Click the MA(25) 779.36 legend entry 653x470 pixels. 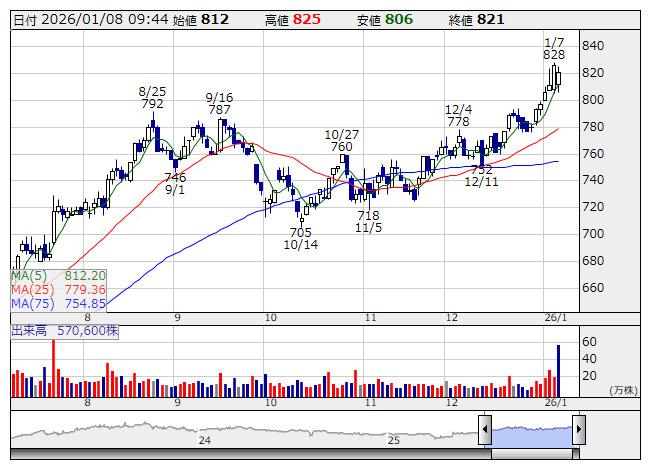coord(58,290)
